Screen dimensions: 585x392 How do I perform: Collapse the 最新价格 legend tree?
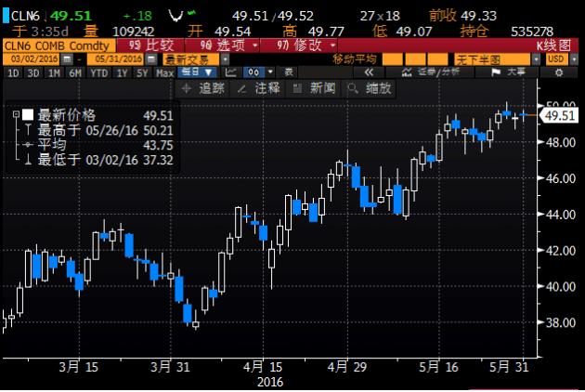pos(16,114)
